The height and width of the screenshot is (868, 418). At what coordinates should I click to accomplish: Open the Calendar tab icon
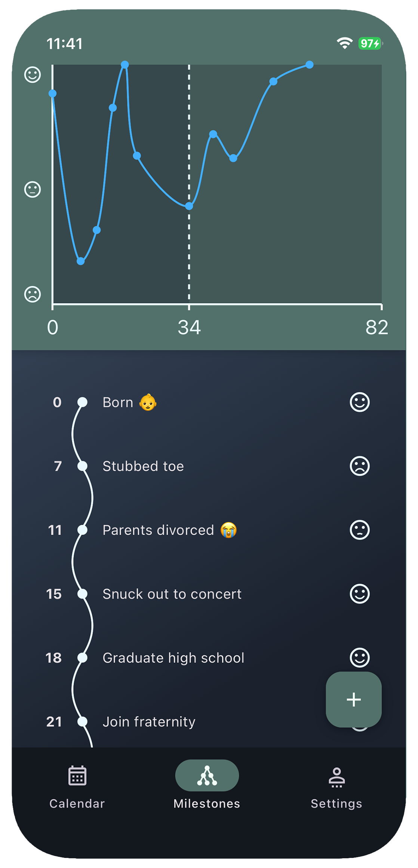(x=77, y=776)
